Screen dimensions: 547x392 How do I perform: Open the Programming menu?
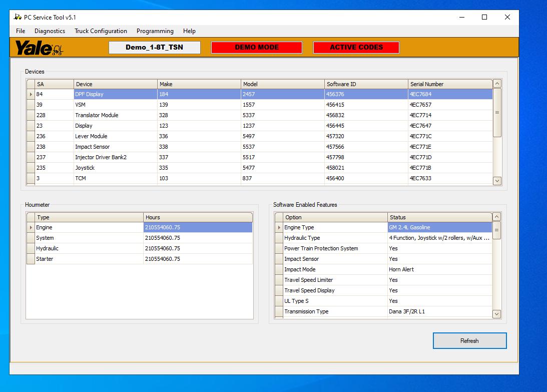pyautogui.click(x=155, y=31)
